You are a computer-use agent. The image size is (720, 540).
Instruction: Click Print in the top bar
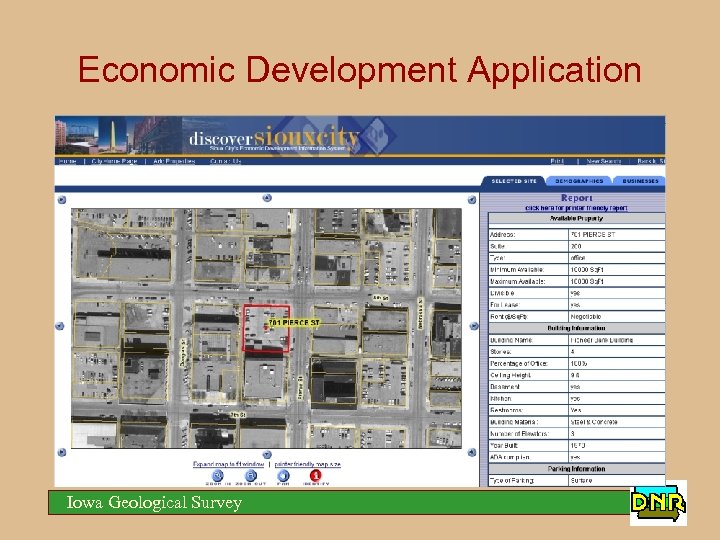[x=557, y=161]
